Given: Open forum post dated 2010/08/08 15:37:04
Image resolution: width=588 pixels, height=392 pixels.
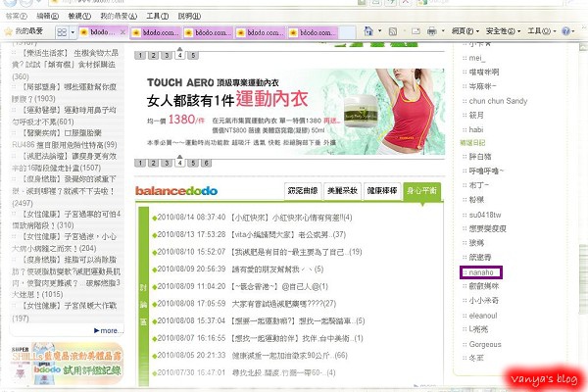Looking at the screenshot, I should (x=259, y=321).
